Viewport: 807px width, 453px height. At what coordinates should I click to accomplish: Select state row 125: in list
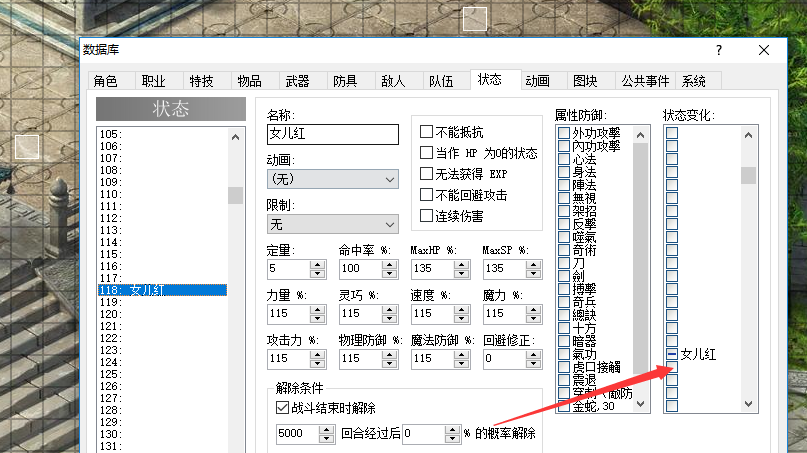162,374
